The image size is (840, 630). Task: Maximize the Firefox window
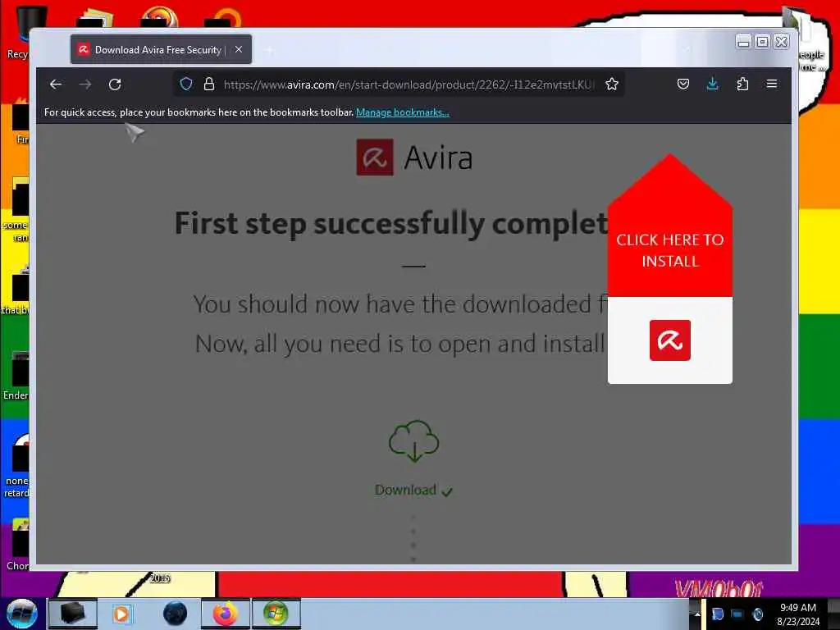[762, 42]
